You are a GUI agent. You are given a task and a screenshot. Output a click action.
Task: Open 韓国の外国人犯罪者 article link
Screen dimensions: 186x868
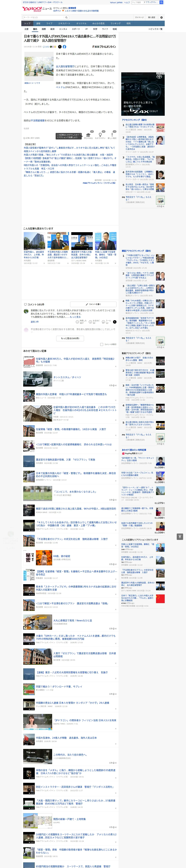point(71,394)
